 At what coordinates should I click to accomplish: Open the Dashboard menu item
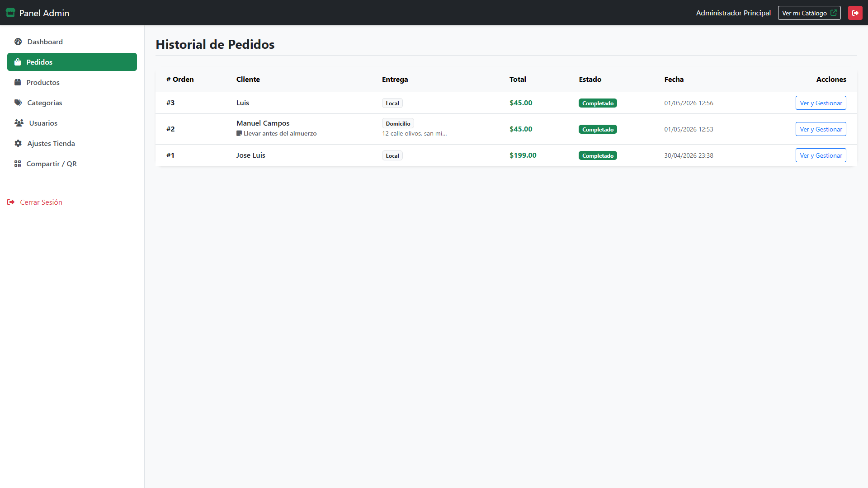tap(72, 42)
